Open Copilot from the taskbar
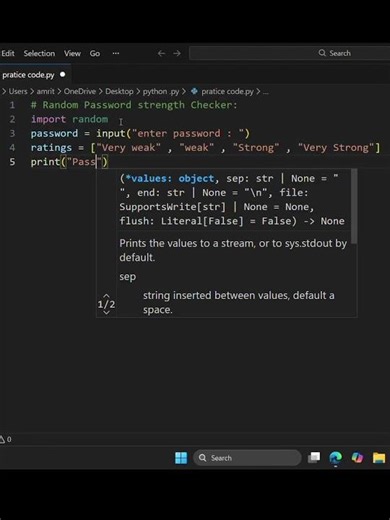Image resolution: width=390 pixels, height=520 pixels. pyautogui.click(x=357, y=458)
